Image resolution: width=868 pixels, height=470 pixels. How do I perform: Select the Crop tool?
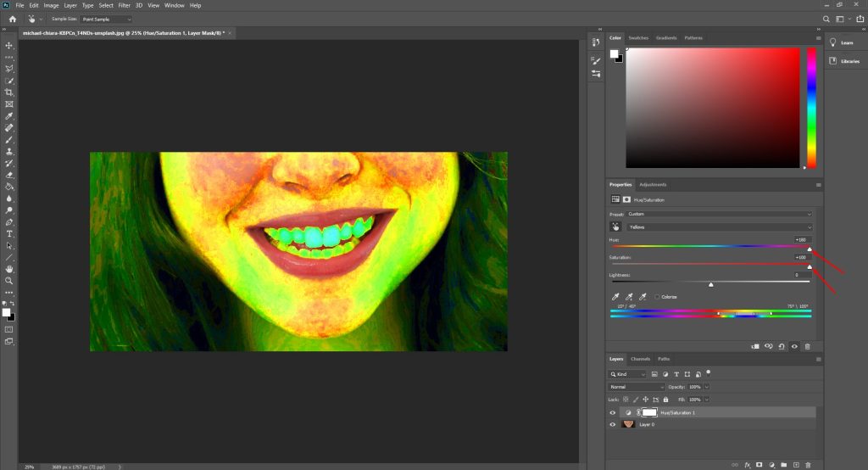pyautogui.click(x=9, y=92)
